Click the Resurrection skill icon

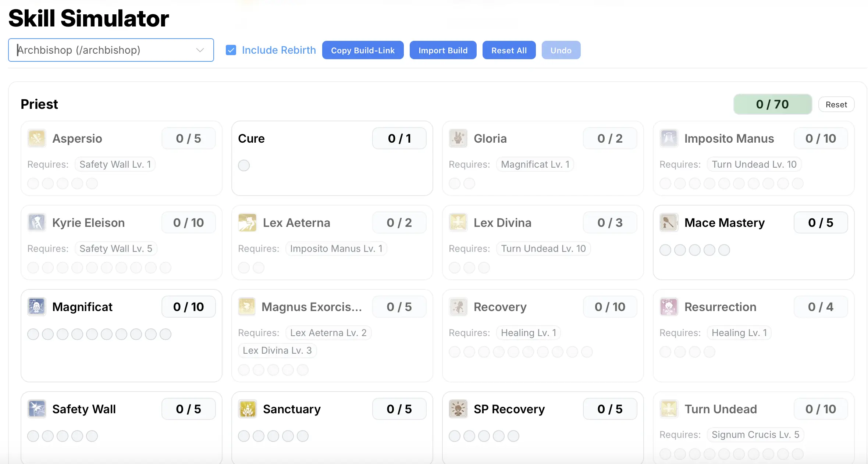(669, 307)
